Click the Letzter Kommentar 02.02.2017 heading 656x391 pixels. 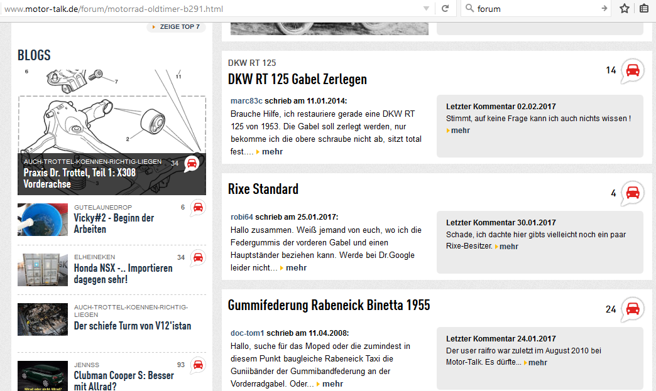tap(501, 107)
